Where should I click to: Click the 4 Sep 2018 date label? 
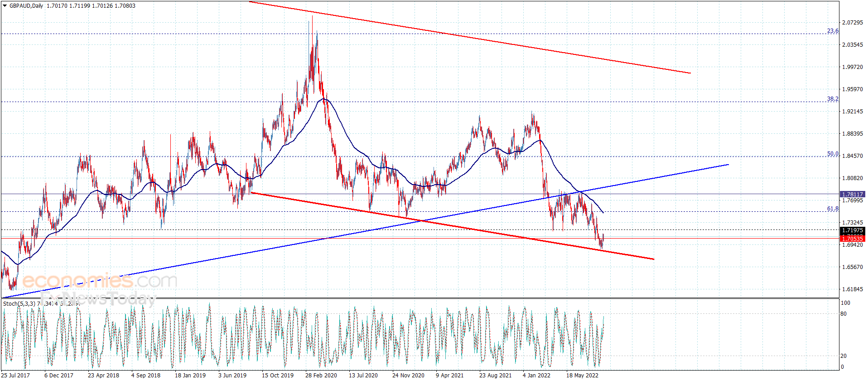pos(146,375)
